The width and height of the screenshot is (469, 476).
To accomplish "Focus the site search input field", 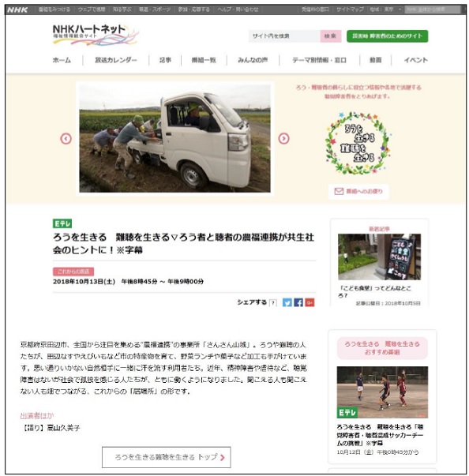I will 284,36.
